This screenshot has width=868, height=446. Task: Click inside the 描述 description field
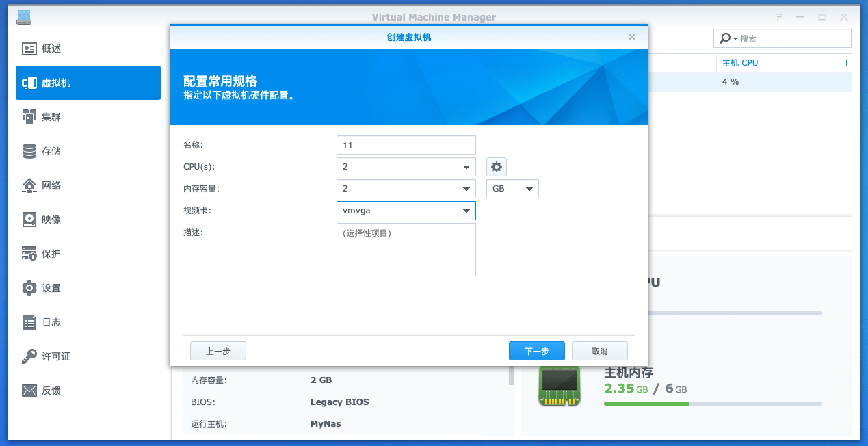[406, 250]
